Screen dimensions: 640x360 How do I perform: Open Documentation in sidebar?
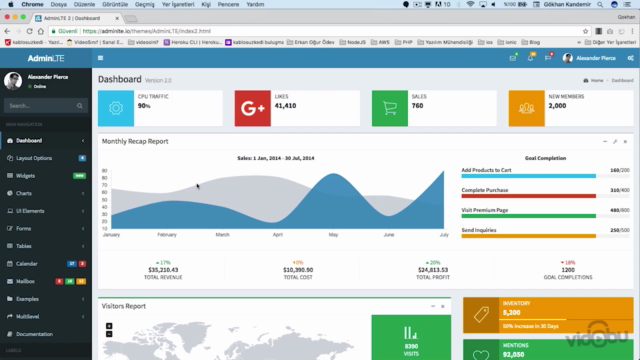click(46, 334)
